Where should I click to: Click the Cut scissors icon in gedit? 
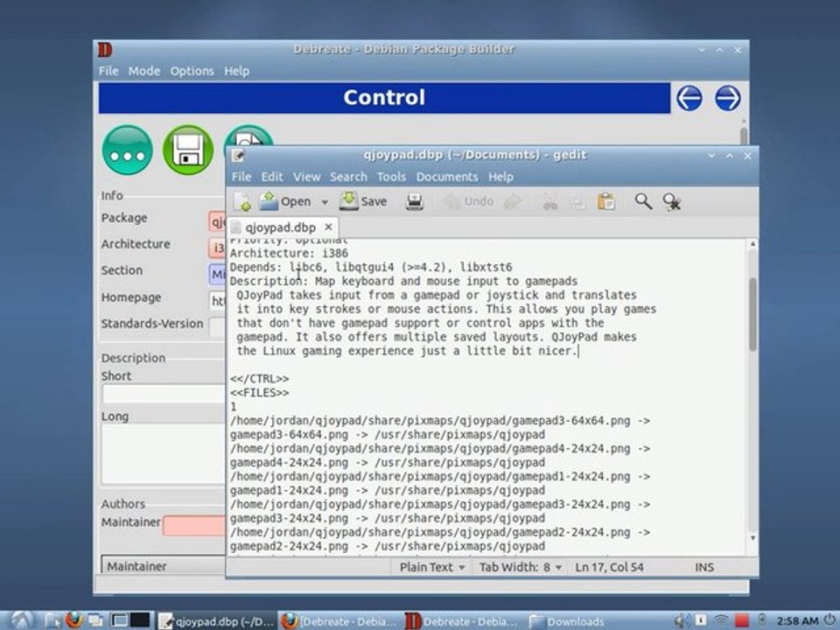click(550, 202)
